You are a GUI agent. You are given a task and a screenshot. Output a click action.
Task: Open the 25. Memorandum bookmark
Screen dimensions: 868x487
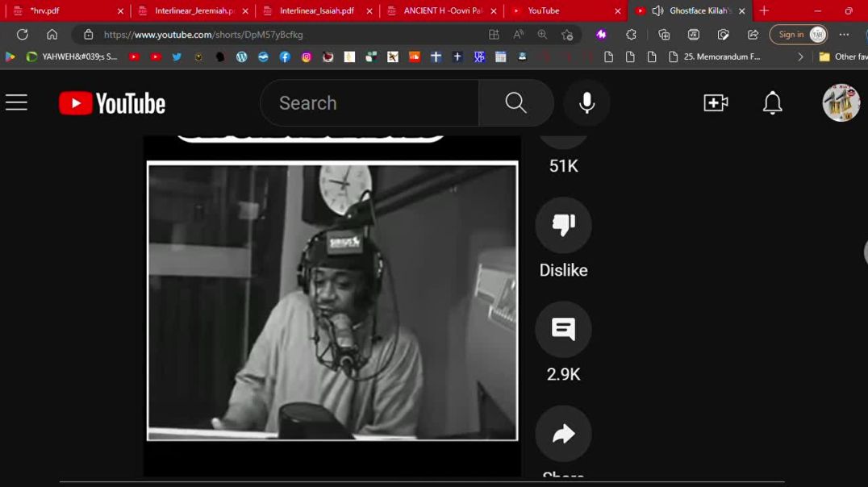pos(715,57)
